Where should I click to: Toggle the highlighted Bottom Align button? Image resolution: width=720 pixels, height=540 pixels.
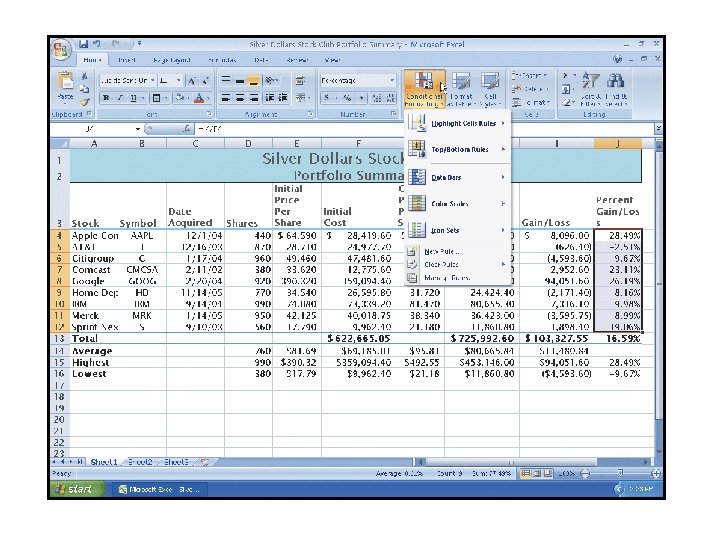coord(253,81)
